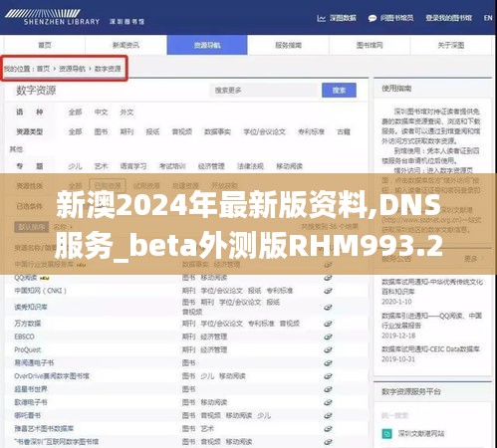The height and width of the screenshot is (448, 497).
Task: Filter resource type by 学位/会议论文
Action: click(264, 131)
